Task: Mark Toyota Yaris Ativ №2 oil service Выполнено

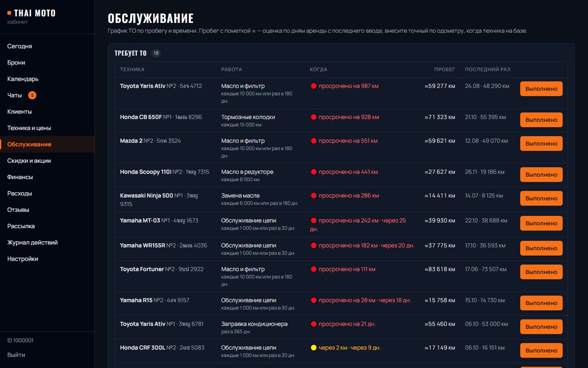Action: coord(541,89)
